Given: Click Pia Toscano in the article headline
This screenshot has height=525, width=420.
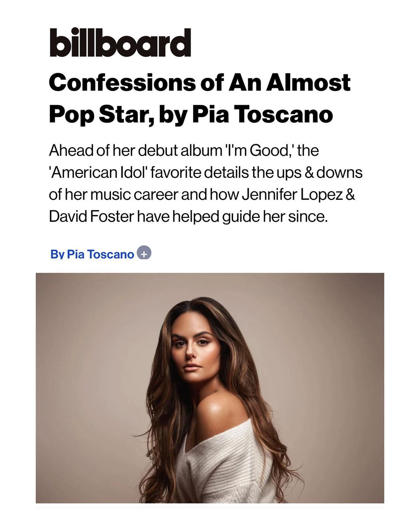Looking at the screenshot, I should [x=263, y=114].
